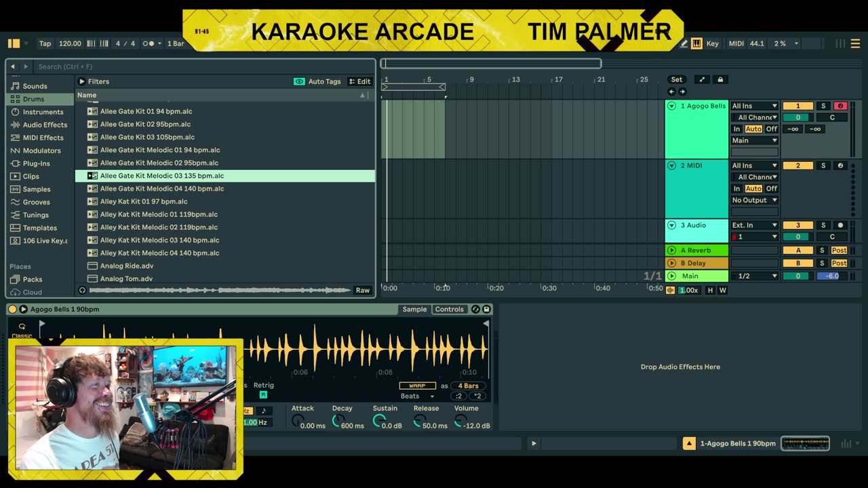Expand the Filters disclosure triangle

pyautogui.click(x=82, y=81)
